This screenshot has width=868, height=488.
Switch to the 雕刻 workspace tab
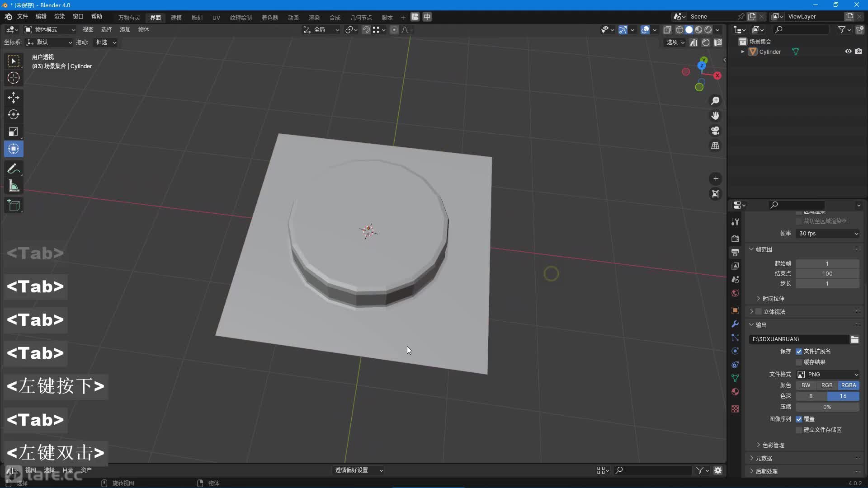coord(197,18)
